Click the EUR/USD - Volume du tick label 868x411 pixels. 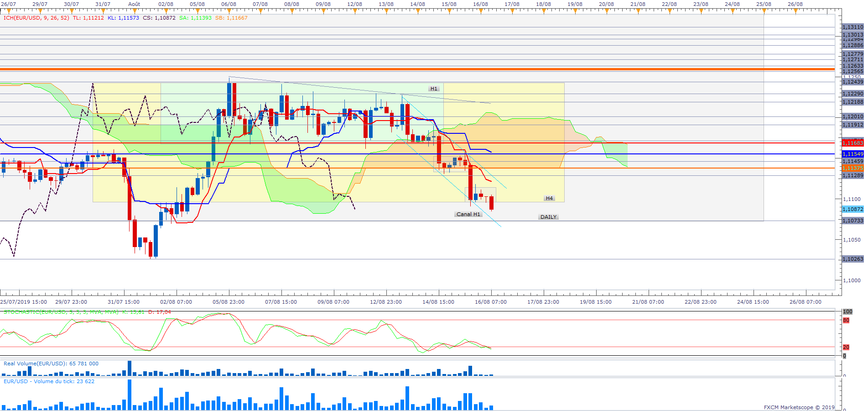pyautogui.click(x=49, y=381)
